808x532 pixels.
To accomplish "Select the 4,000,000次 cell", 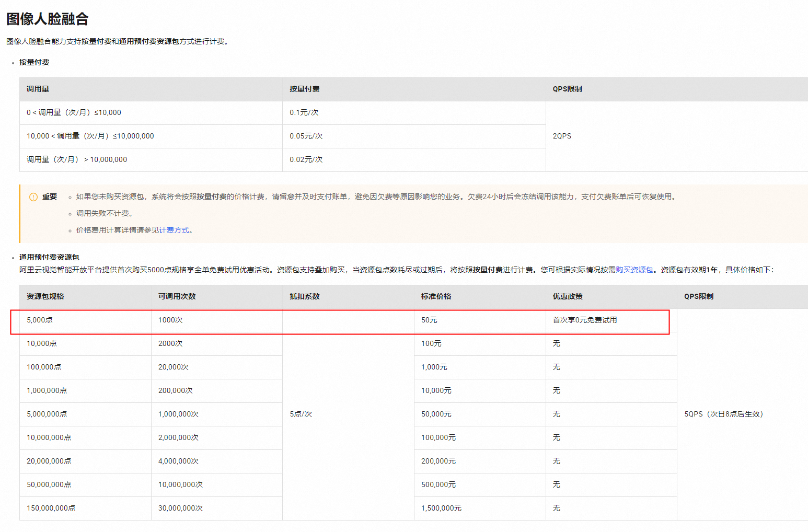I will pyautogui.click(x=217, y=461).
